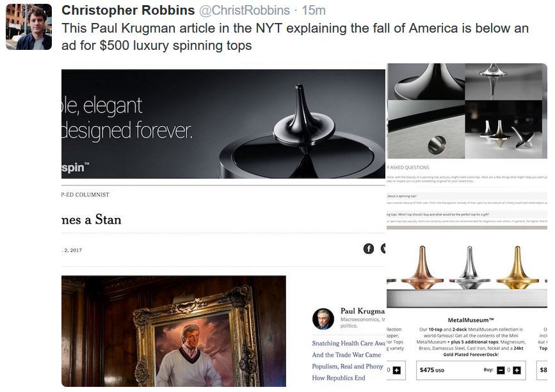Open 'And the Trade War Came' link
Viewport: 555px width, 392px height.
click(346, 355)
